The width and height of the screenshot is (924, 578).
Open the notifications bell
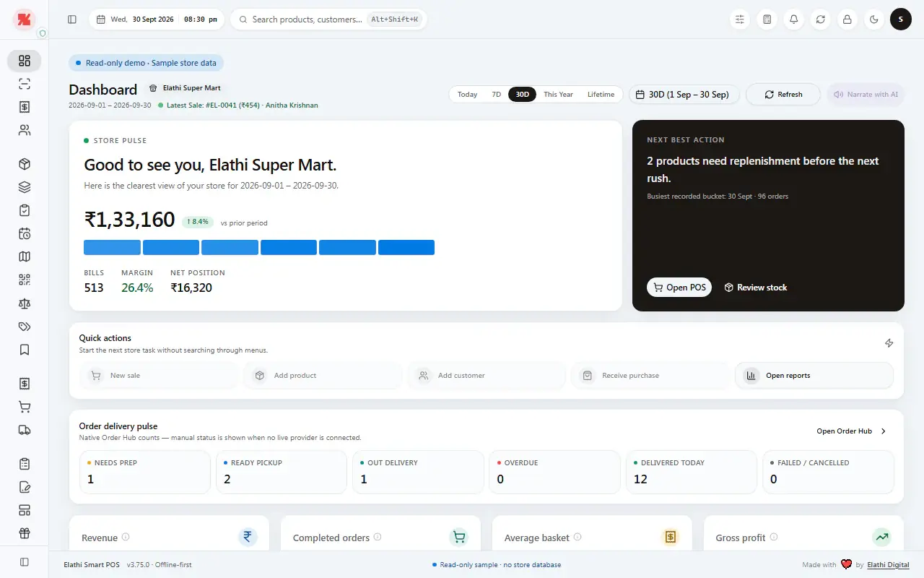click(794, 20)
